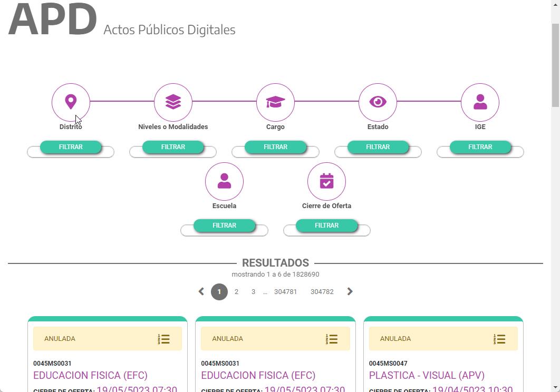Click the Cierre de Oferta label
This screenshot has width=560, height=392.
tap(326, 205)
